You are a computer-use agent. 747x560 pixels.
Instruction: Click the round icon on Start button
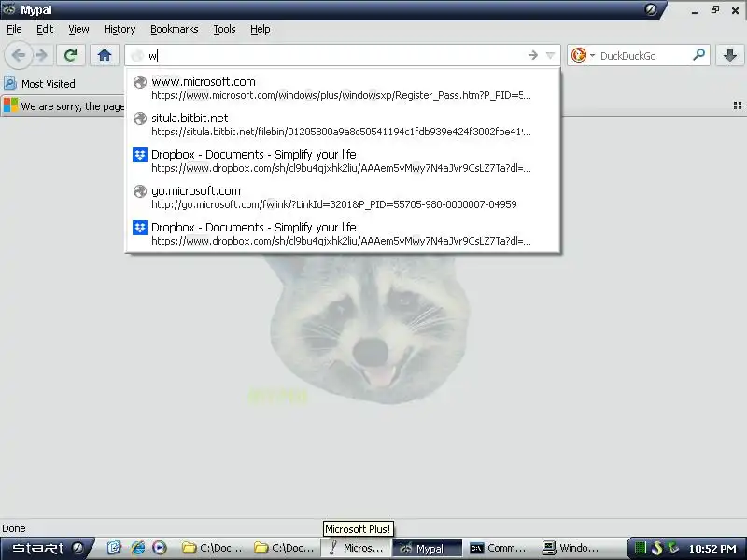pos(78,548)
